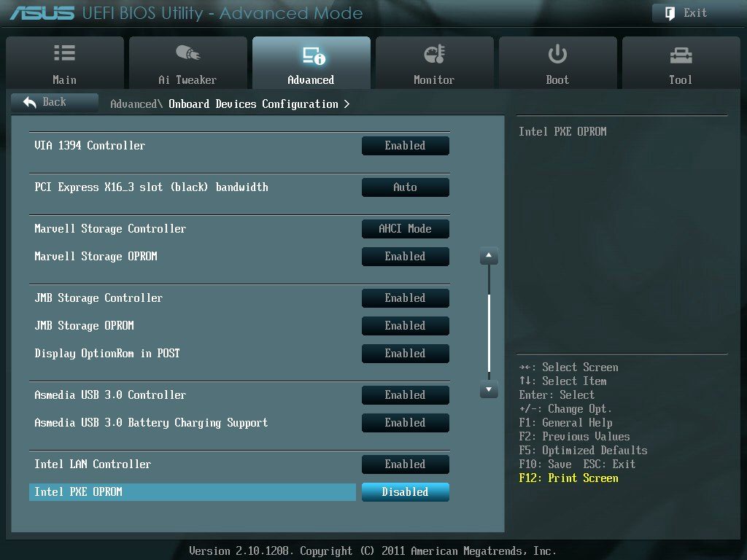747x560 pixels.
Task: Click the Exit door icon
Action: 670,13
